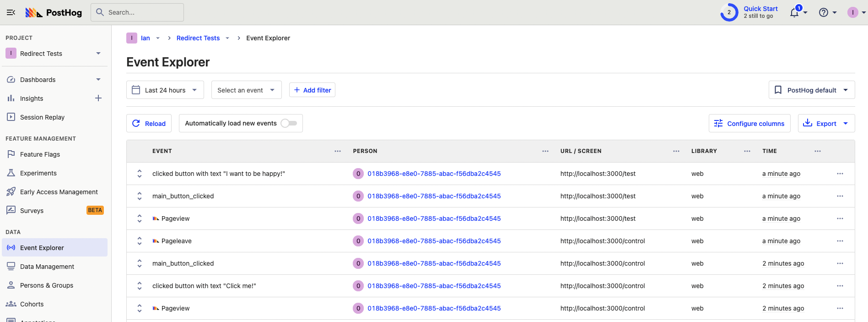The height and width of the screenshot is (322, 868).
Task: Click the PostHog logo
Action: [54, 12]
